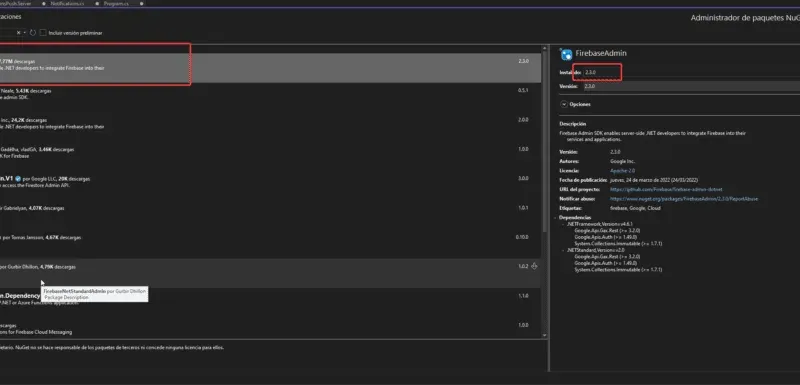Open the Versión dropdown showing 2.3.0

point(691,87)
